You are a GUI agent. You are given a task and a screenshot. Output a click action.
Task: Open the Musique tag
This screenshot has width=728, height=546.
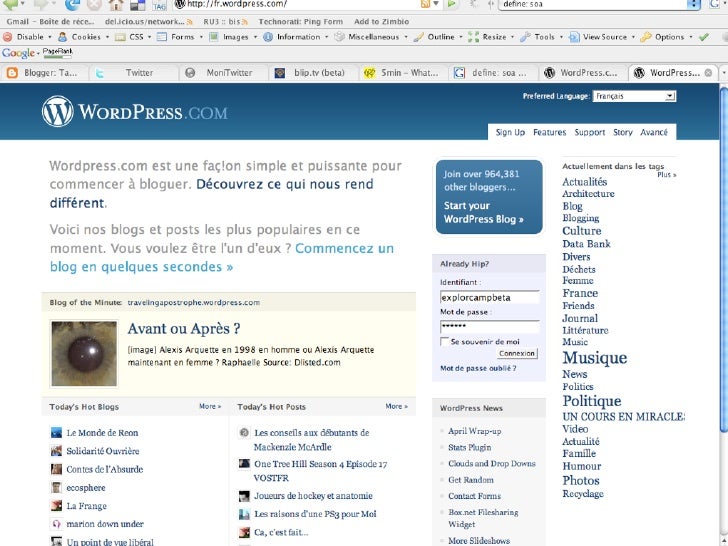coord(594,358)
